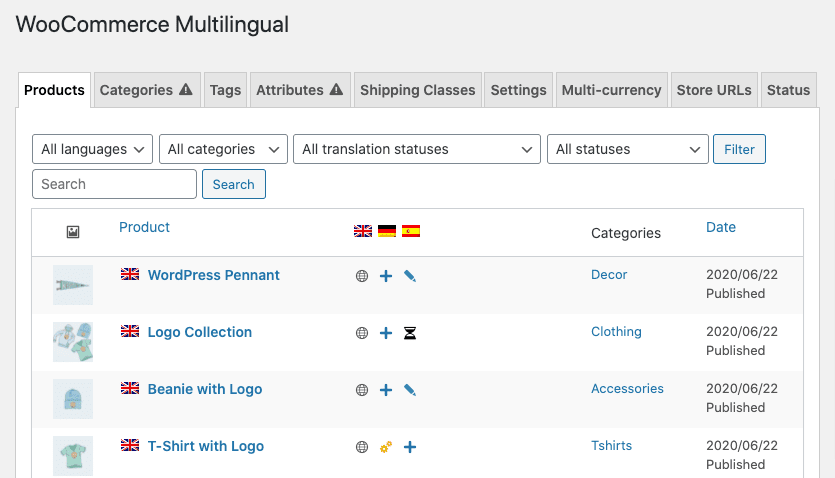
Task: Click hourglass in-progress icon for Logo Collection
Action: [410, 333]
